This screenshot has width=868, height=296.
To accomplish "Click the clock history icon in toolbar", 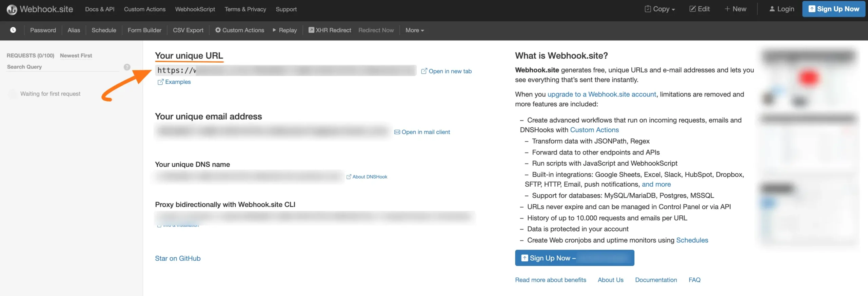I will tap(13, 30).
